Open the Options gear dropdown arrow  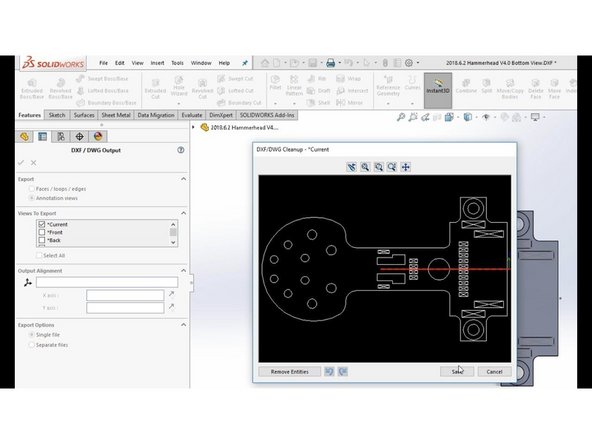(418, 63)
